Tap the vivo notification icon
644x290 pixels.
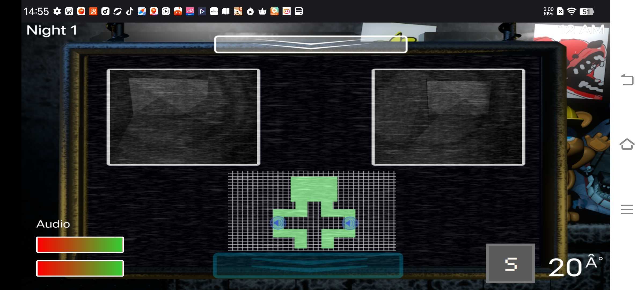(x=214, y=11)
